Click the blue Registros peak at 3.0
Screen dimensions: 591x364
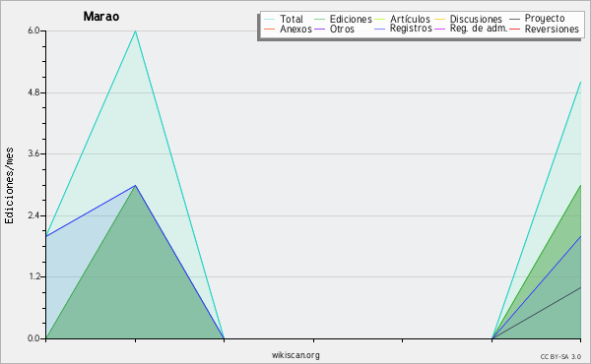(135, 185)
